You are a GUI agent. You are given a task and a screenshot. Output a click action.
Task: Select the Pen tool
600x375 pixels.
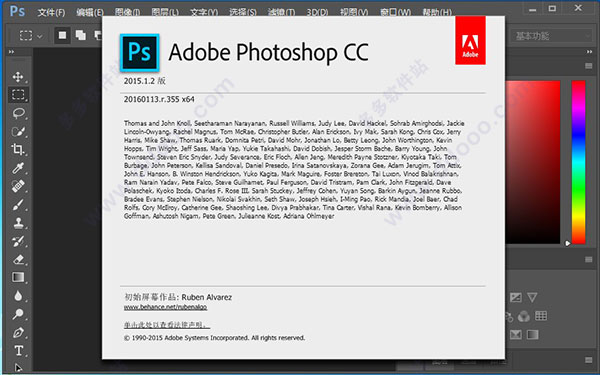tap(18, 333)
